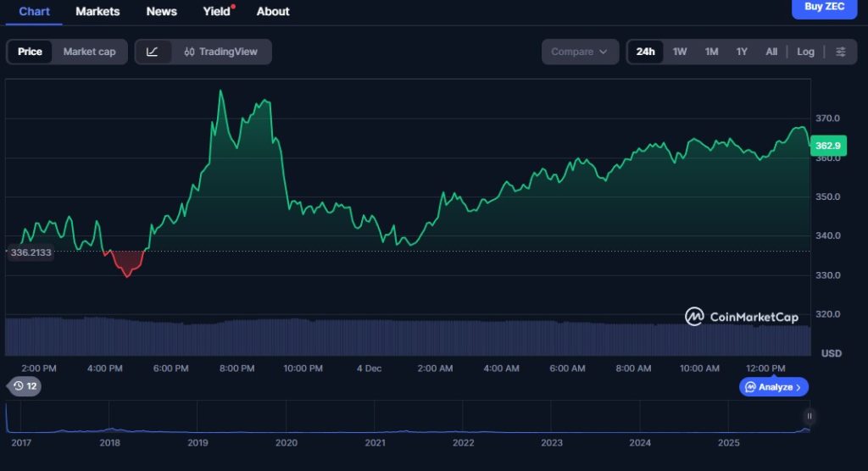The width and height of the screenshot is (868, 471).
Task: Click the Buy ZEC button
Action: [824, 7]
